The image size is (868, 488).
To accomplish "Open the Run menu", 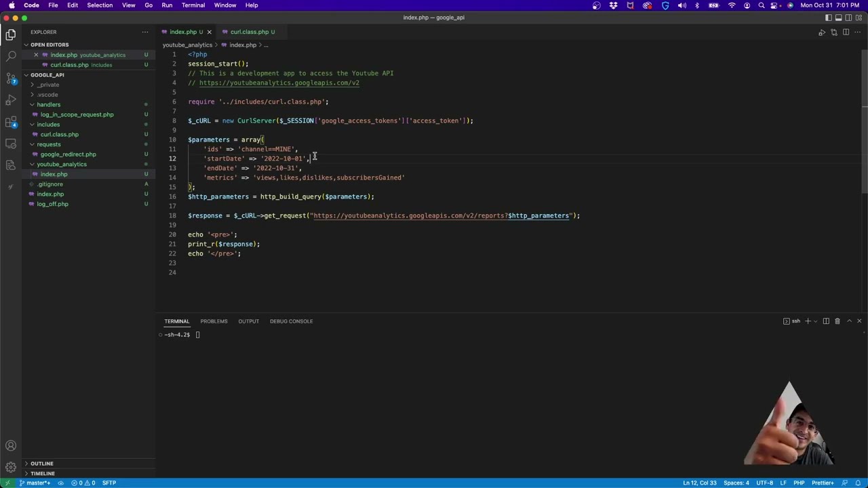I will [167, 5].
